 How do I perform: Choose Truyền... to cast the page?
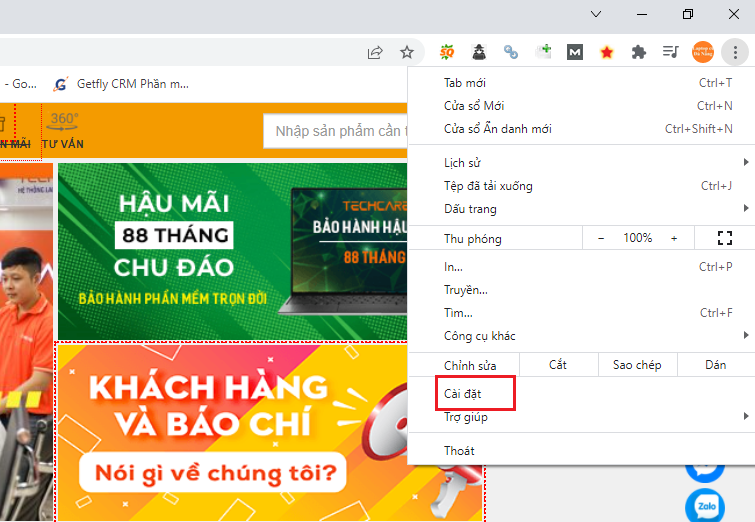581,290
